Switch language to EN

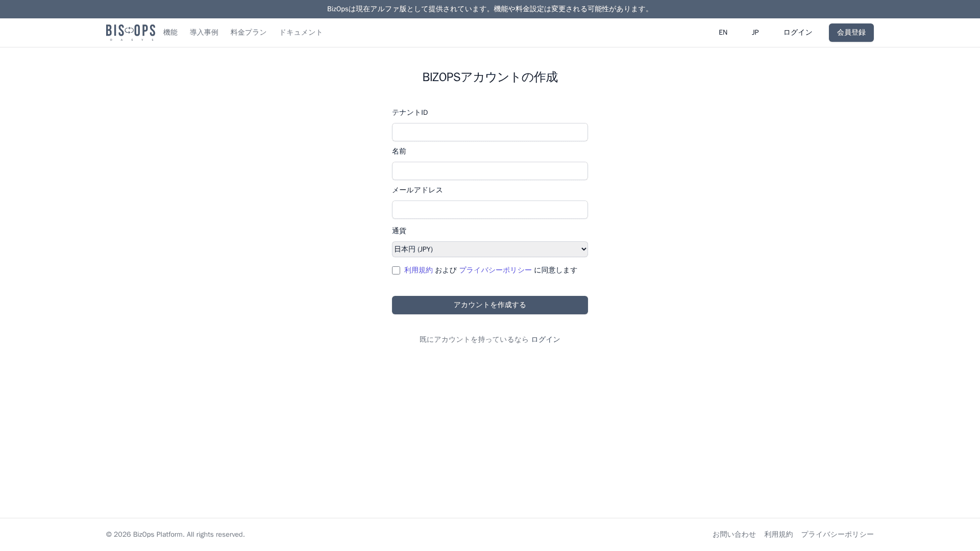pyautogui.click(x=723, y=33)
